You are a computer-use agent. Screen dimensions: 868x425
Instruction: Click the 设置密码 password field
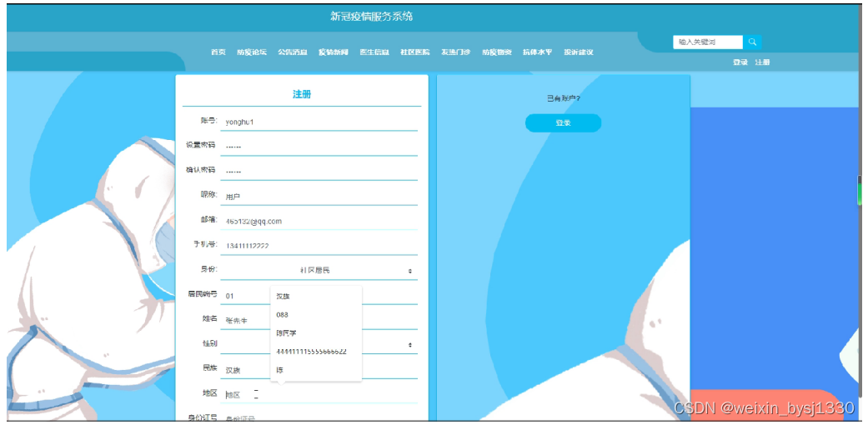[x=319, y=147]
